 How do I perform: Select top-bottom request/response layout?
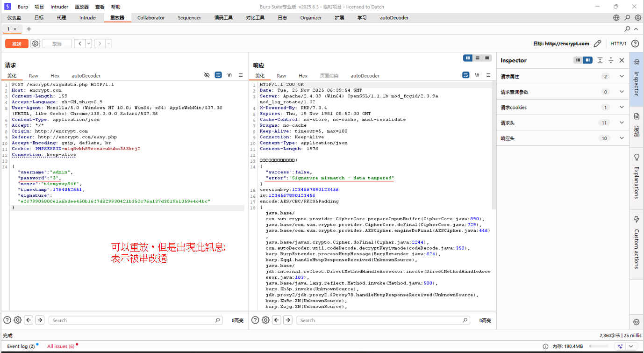coord(477,58)
